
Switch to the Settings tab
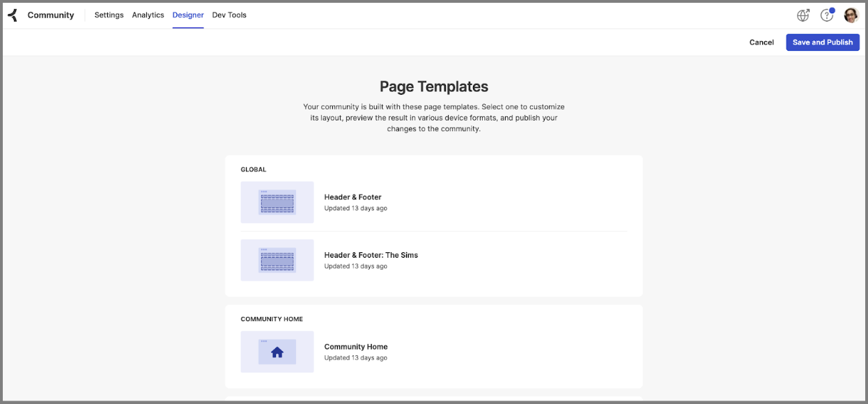(109, 15)
